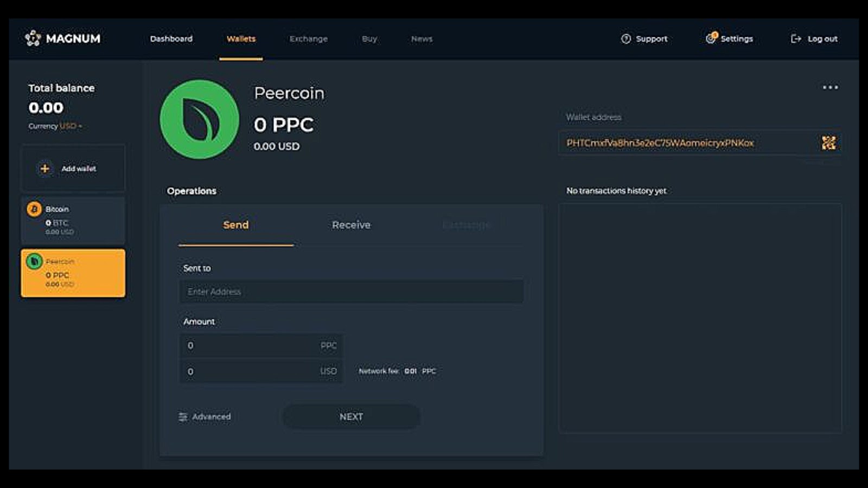Viewport: 868px width, 488px height.
Task: Open the Buy tab
Action: click(x=369, y=38)
